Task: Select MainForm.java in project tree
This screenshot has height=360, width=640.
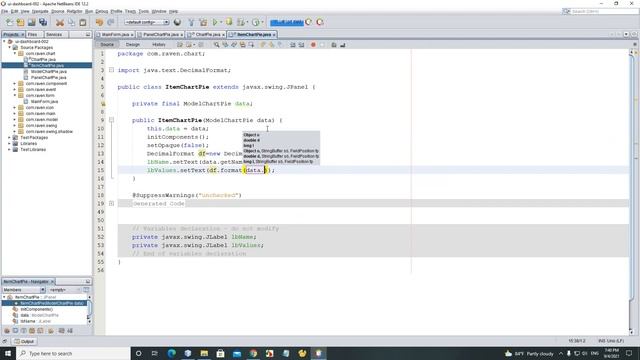Action: [x=44, y=101]
